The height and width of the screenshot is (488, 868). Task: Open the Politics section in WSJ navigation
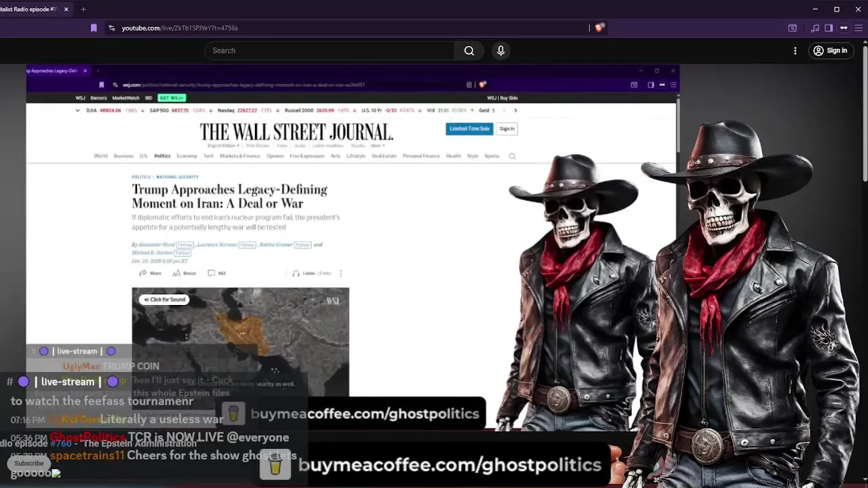coord(162,156)
